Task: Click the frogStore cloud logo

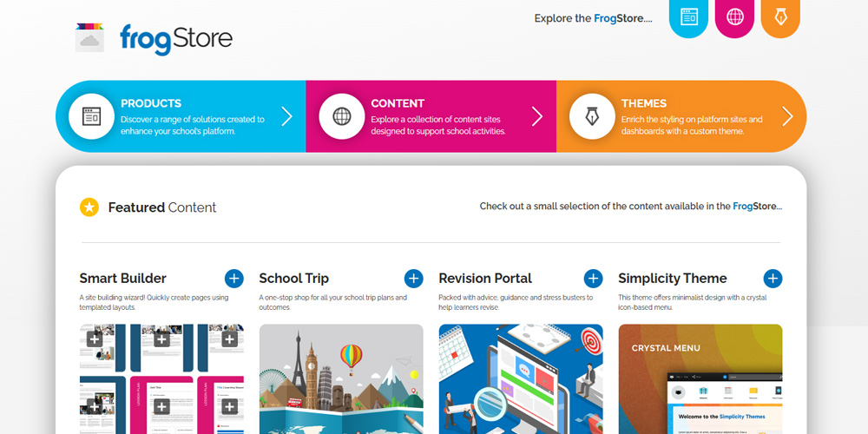Action: tap(89, 38)
